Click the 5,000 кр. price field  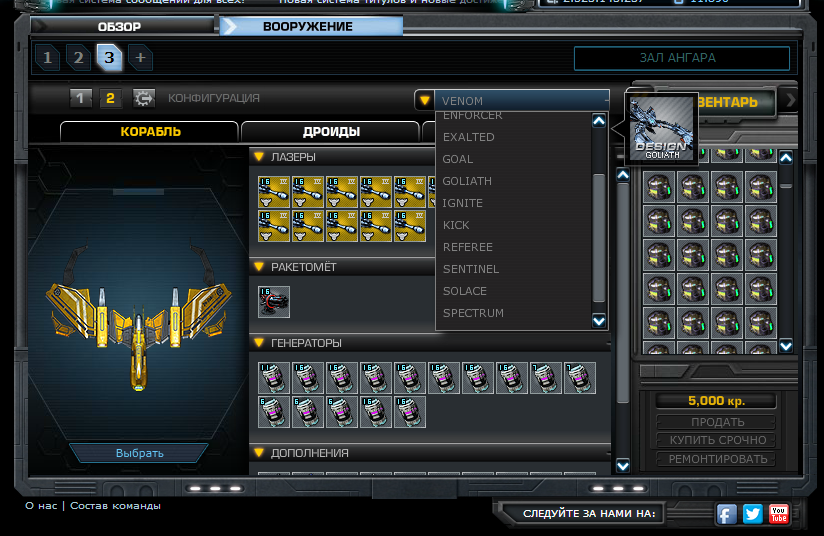click(x=716, y=401)
